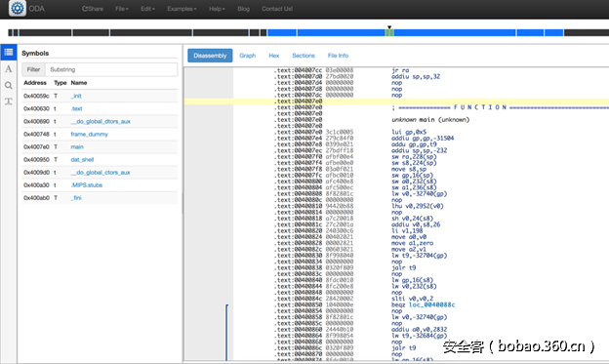Open the Help dropdown menu

coord(217,9)
